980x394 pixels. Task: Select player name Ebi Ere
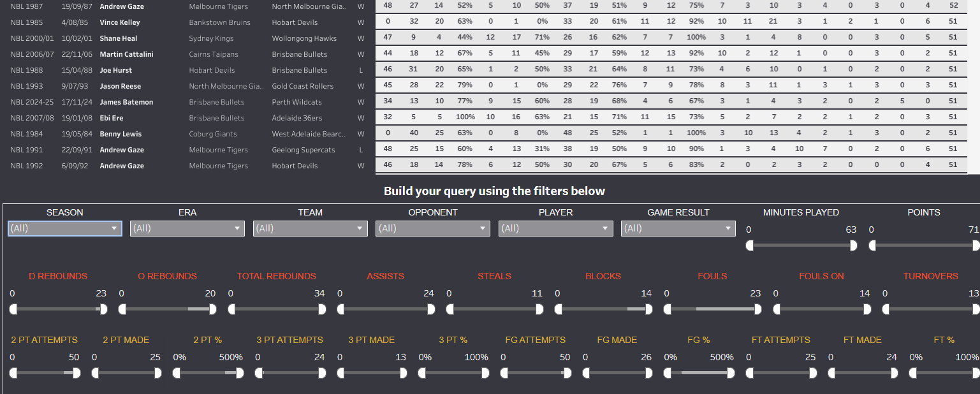(x=112, y=118)
